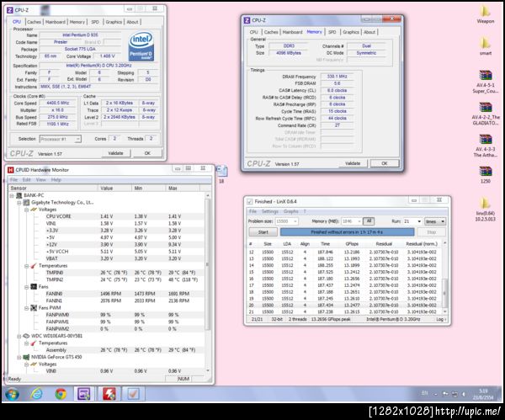
Task: Click OK in the left CPU-Z window
Action: coord(147,153)
